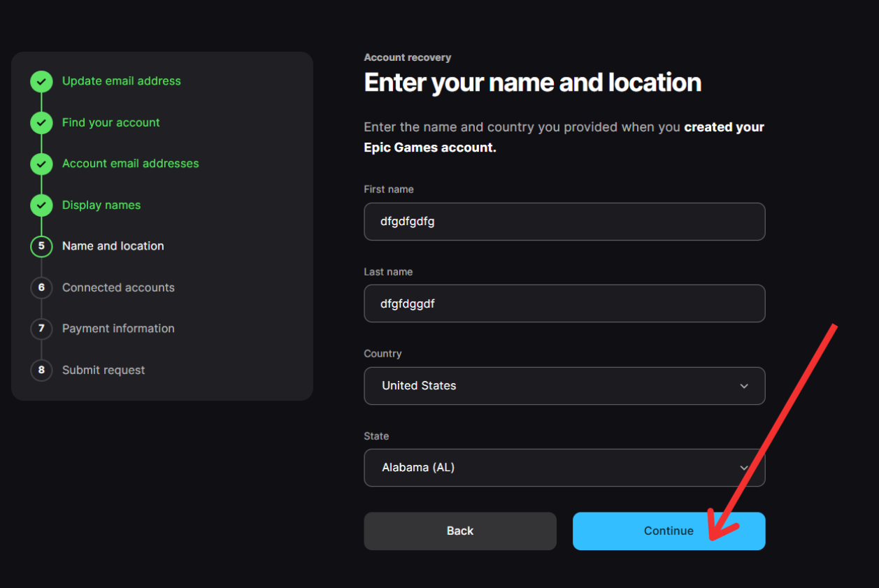The width and height of the screenshot is (879, 588).
Task: Focus the Last name text field
Action: tap(564, 303)
